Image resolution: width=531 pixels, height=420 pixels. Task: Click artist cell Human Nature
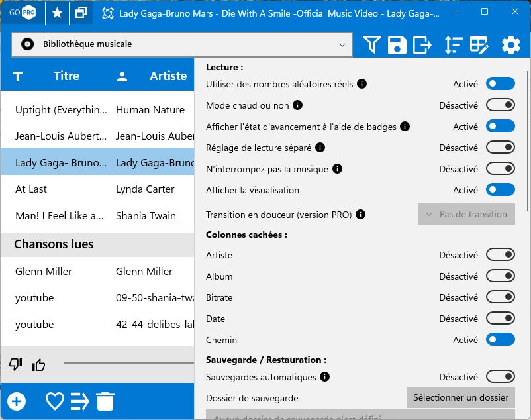(x=150, y=110)
